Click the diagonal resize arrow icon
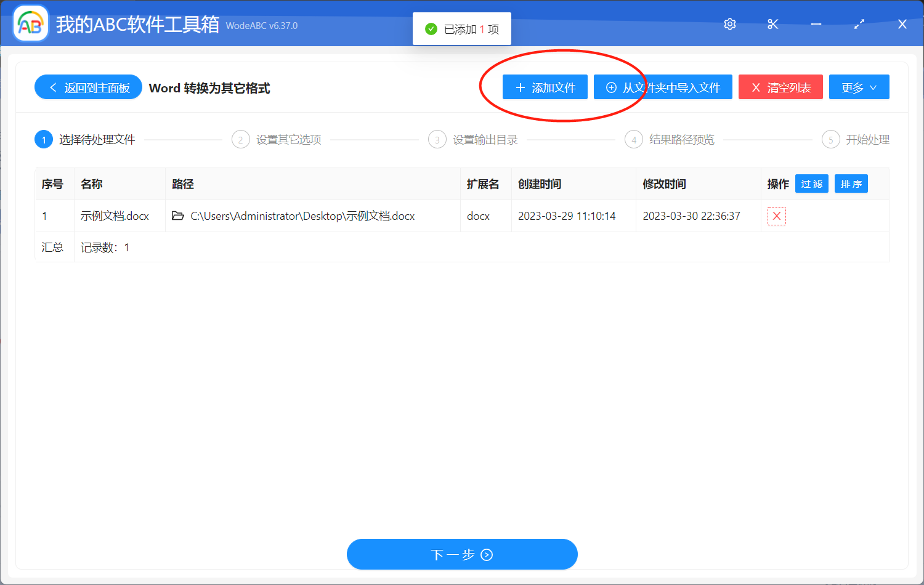This screenshot has height=585, width=924. pos(859,24)
